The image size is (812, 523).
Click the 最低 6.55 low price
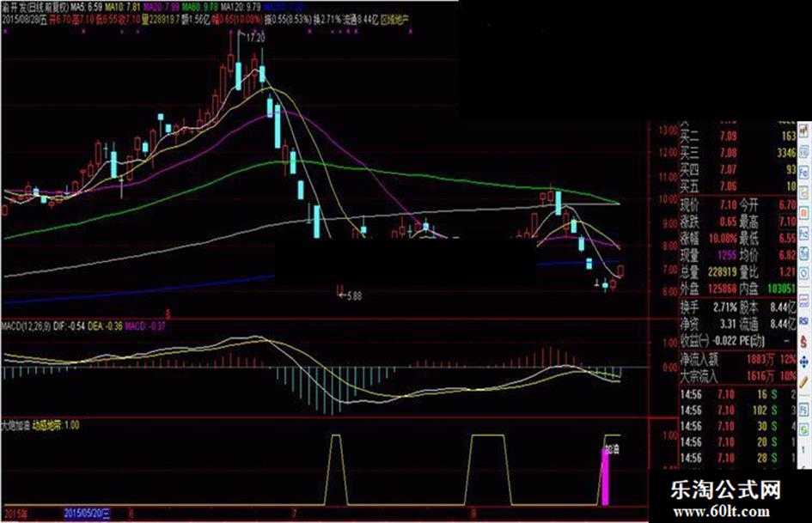768,239
